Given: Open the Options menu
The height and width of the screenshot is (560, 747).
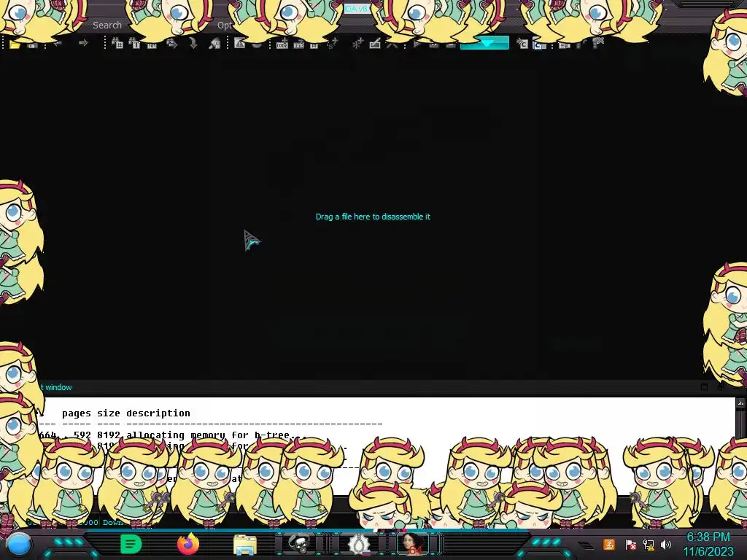Looking at the screenshot, I should coord(225,26).
